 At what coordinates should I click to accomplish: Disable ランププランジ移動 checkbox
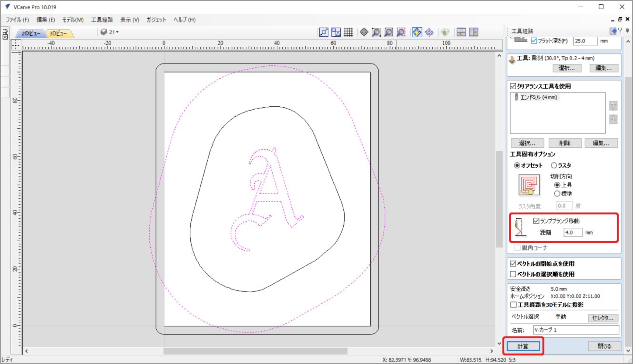click(536, 221)
